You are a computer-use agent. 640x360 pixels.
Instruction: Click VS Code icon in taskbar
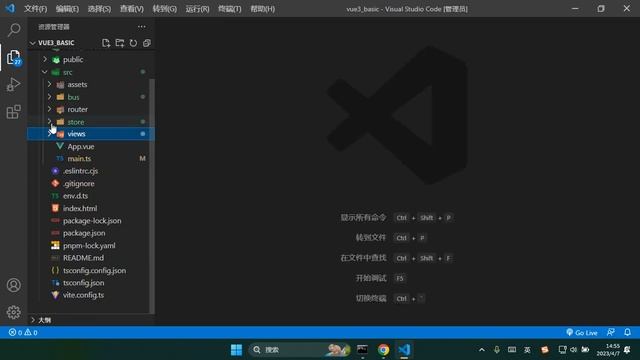[404, 350]
